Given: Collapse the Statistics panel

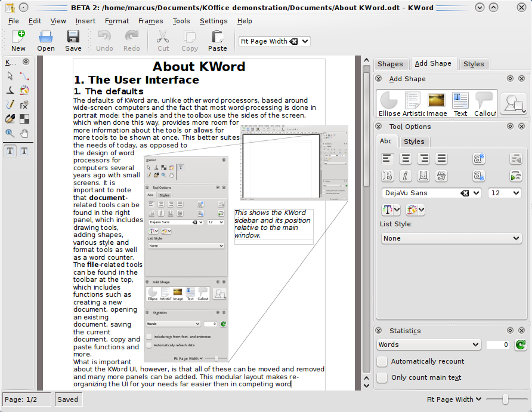Looking at the screenshot, I should coord(379,330).
